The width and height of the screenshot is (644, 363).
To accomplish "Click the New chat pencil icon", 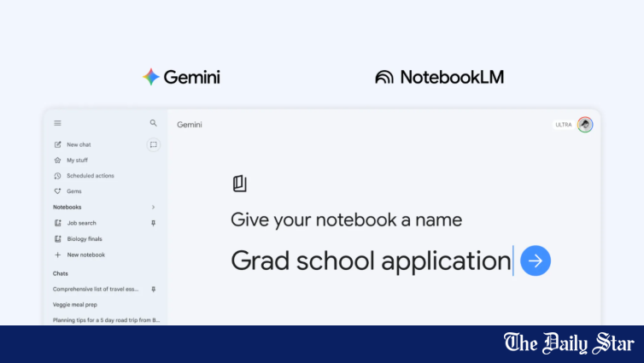I will [x=57, y=144].
